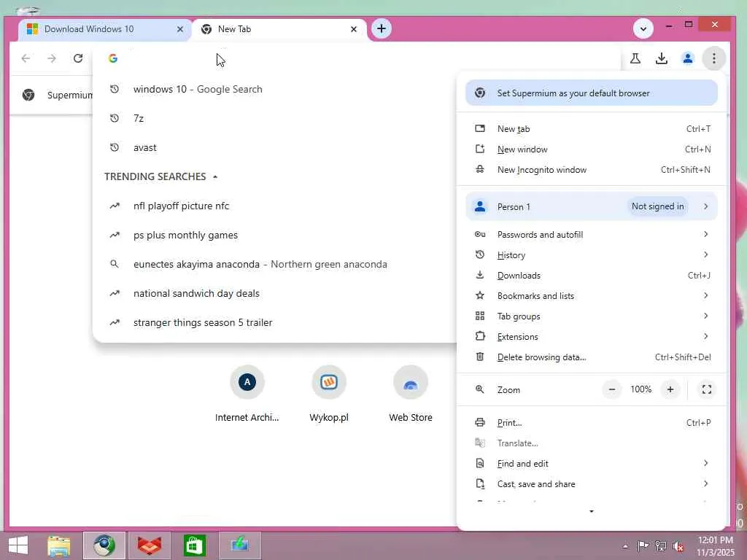Choose 'stranger things season 5 trailer' suggestion
The image size is (747, 560).
[274, 322]
